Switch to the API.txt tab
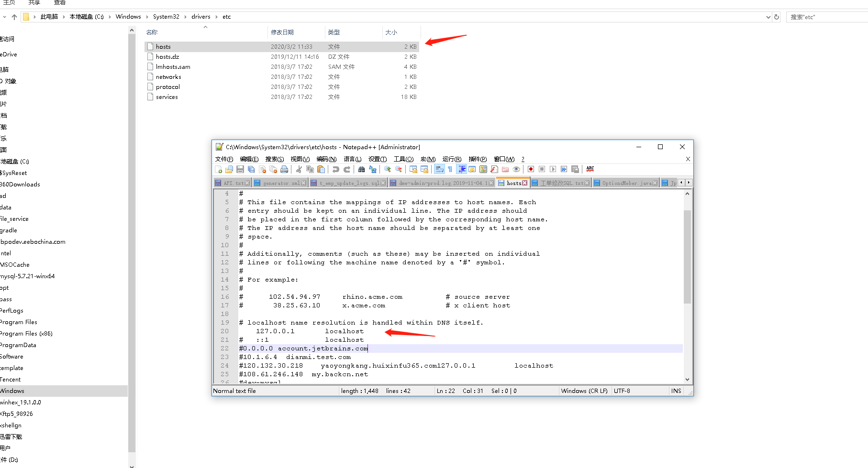 [233, 183]
